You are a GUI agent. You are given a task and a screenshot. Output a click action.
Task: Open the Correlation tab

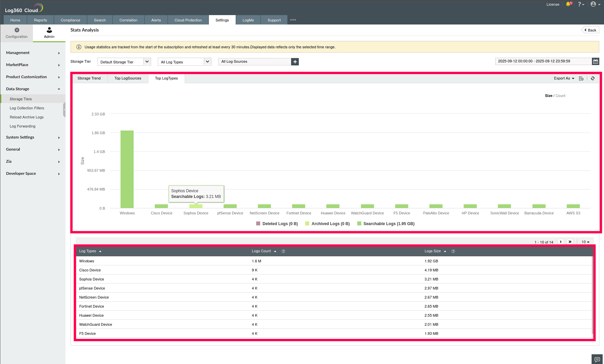pyautogui.click(x=128, y=20)
